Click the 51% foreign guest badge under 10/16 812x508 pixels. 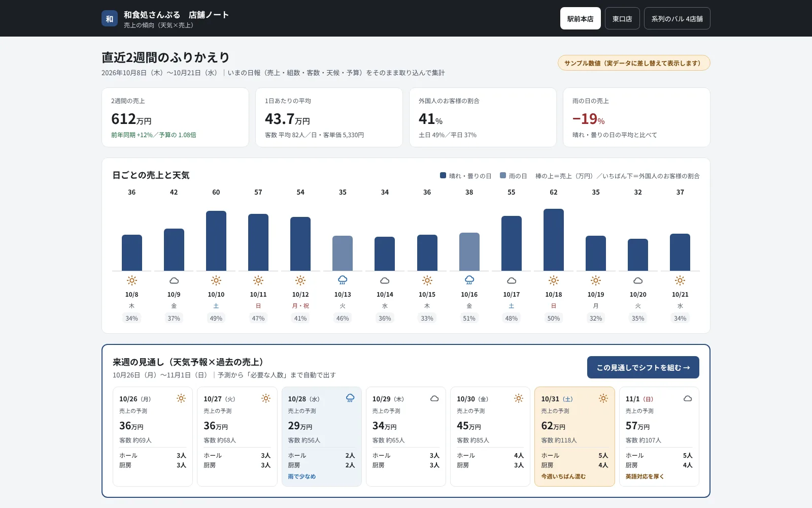(469, 319)
